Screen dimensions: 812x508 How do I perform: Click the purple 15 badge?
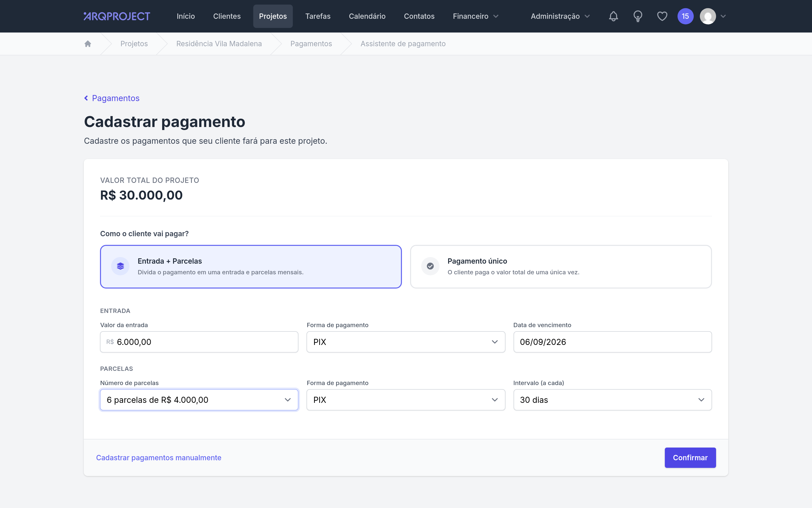[x=685, y=16]
